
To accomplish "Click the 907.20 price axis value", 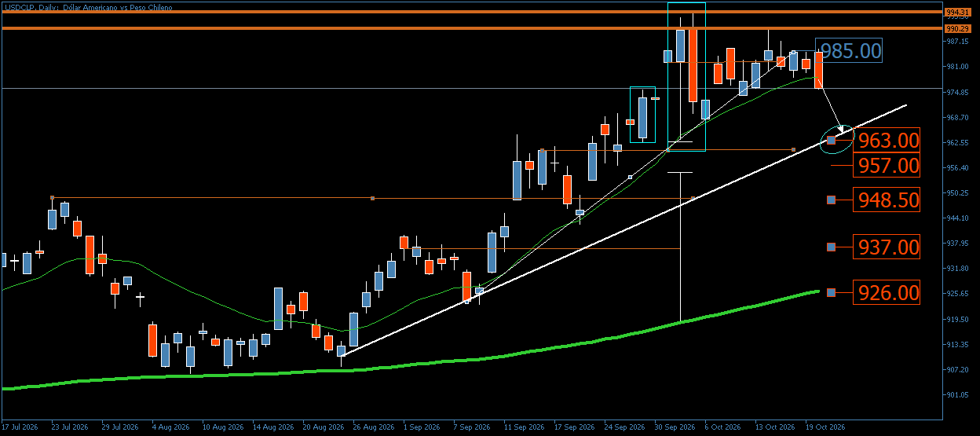I will [x=957, y=369].
